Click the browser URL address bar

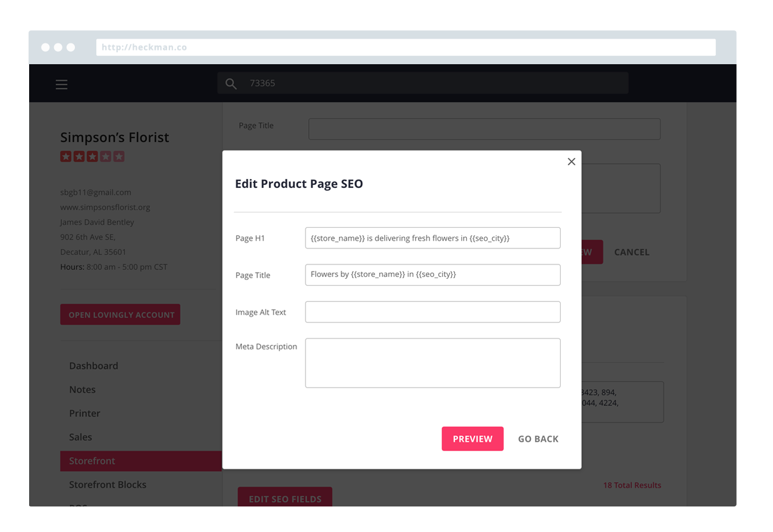[x=406, y=48]
